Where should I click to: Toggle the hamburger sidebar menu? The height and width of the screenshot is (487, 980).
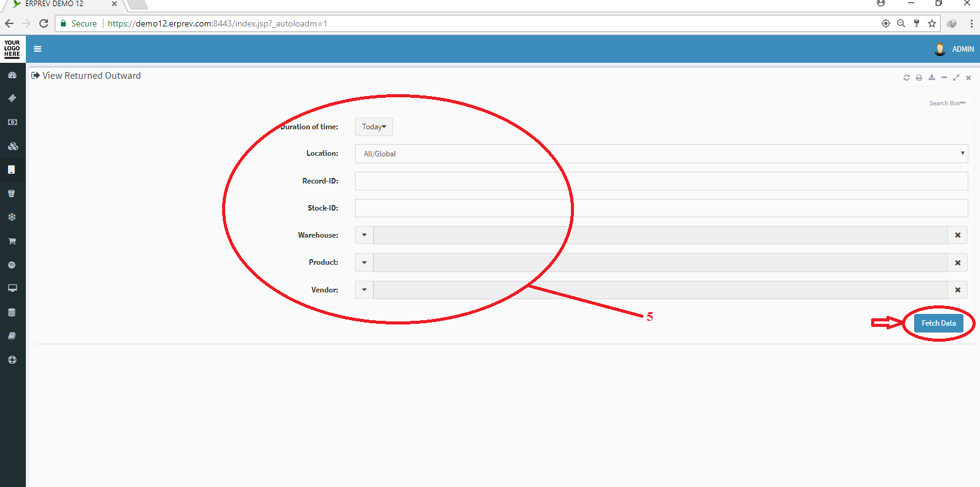pos(38,49)
